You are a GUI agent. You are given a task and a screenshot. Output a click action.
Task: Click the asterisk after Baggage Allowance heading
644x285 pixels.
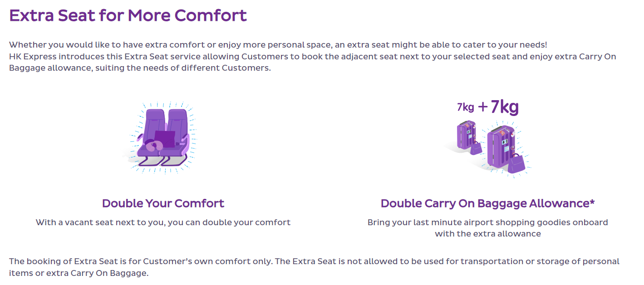click(592, 202)
